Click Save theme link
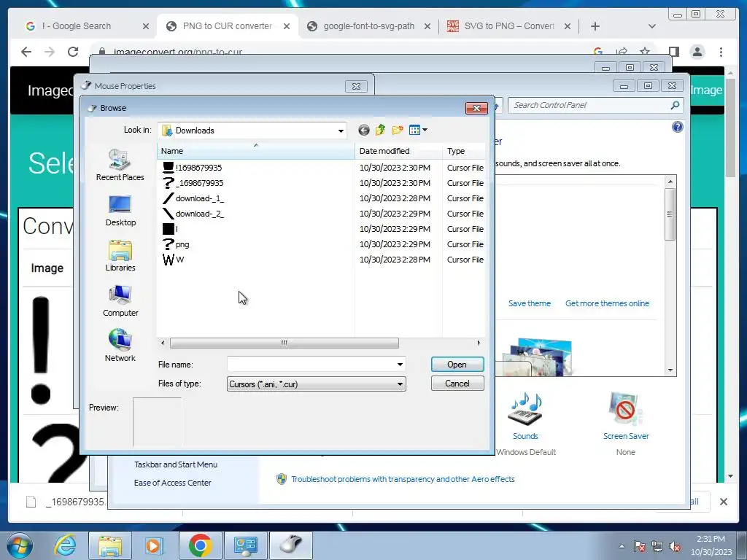 [529, 303]
